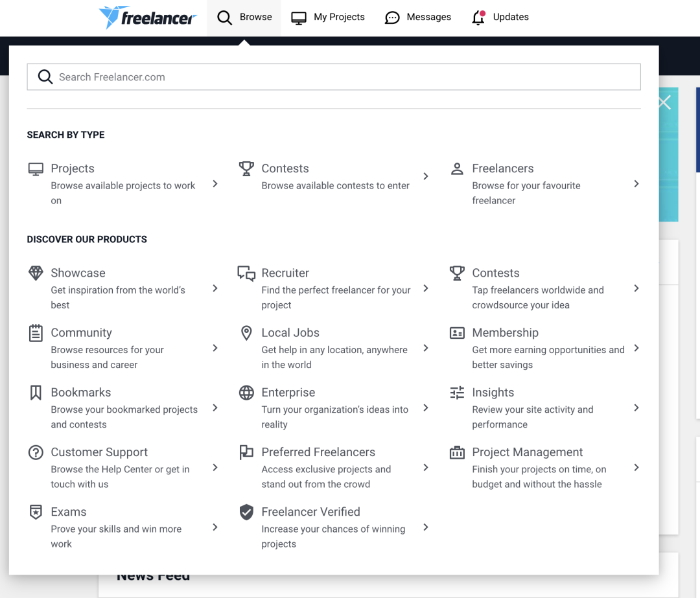The image size is (700, 598).
Task: Expand the Freelancer Verified chevron arrow
Action: point(426,527)
